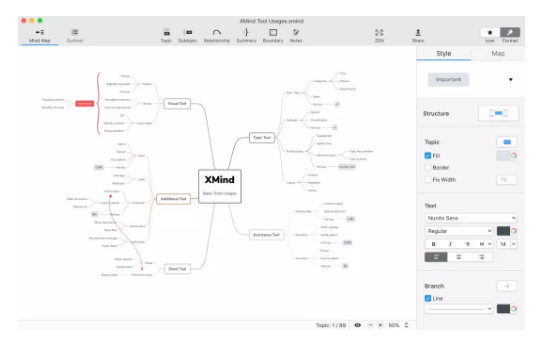Viewport: 548px width, 360px height.
Task: Open the Share toolbar option
Action: (418, 36)
